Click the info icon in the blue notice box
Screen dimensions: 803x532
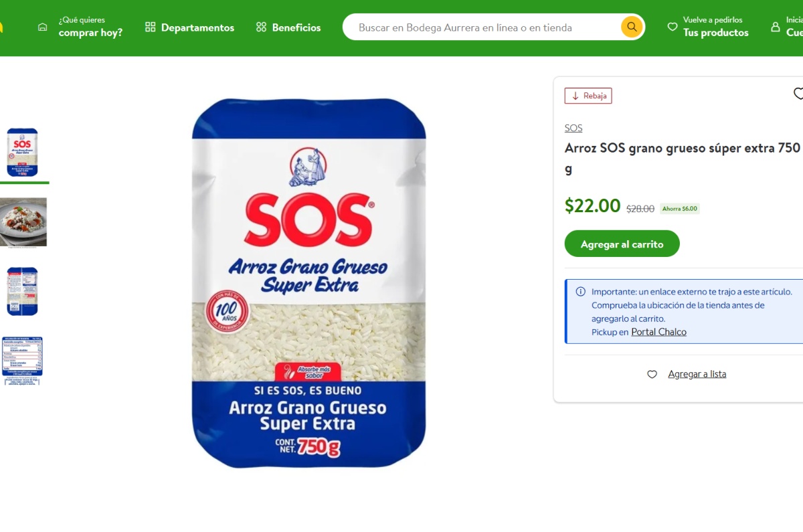[x=579, y=292]
